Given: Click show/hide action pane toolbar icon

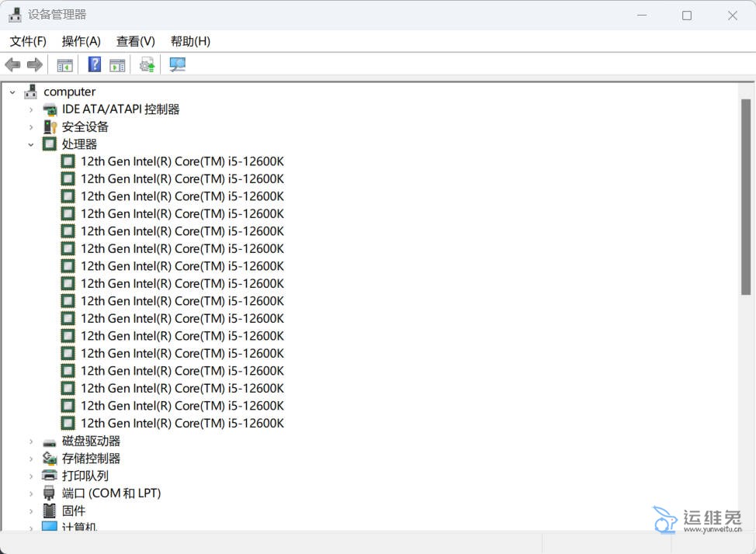Looking at the screenshot, I should [x=117, y=65].
